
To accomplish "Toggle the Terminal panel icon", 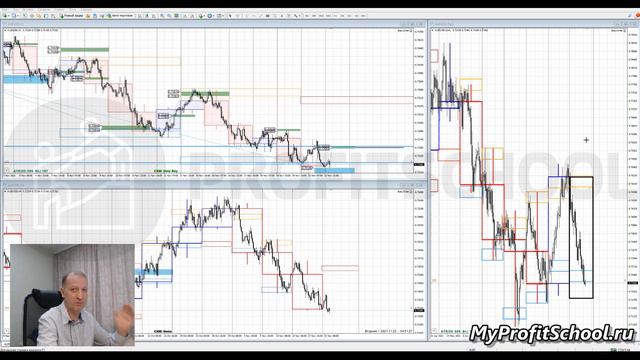I will (x=46, y=16).
